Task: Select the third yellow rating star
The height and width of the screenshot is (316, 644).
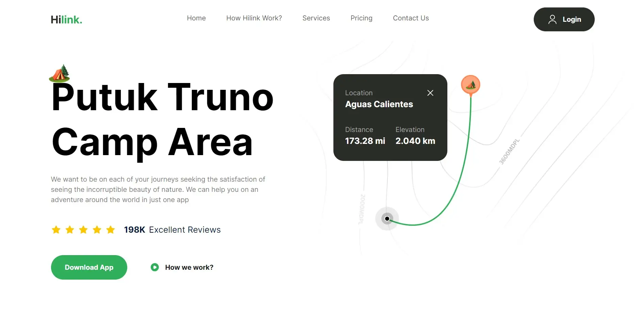Action: click(x=83, y=230)
